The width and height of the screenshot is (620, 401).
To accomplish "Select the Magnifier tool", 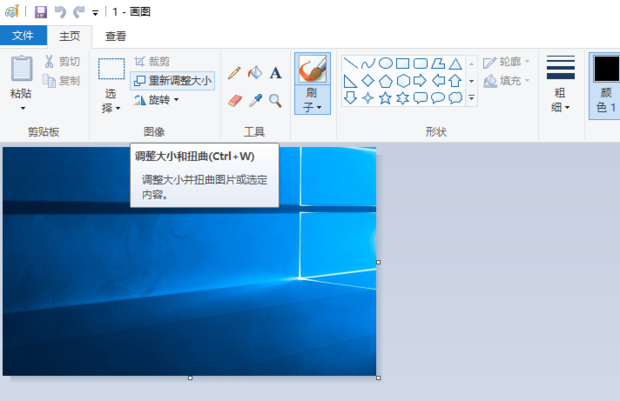I will pyautogui.click(x=275, y=101).
